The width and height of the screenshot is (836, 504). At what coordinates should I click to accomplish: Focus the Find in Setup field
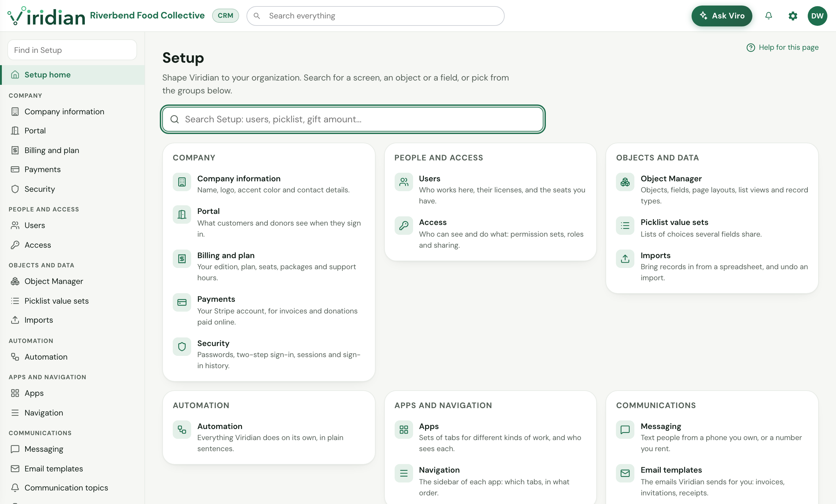[x=72, y=50]
